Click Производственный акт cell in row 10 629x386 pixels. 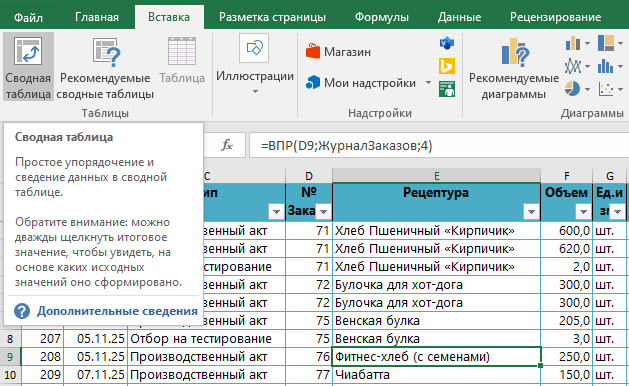pos(206,375)
